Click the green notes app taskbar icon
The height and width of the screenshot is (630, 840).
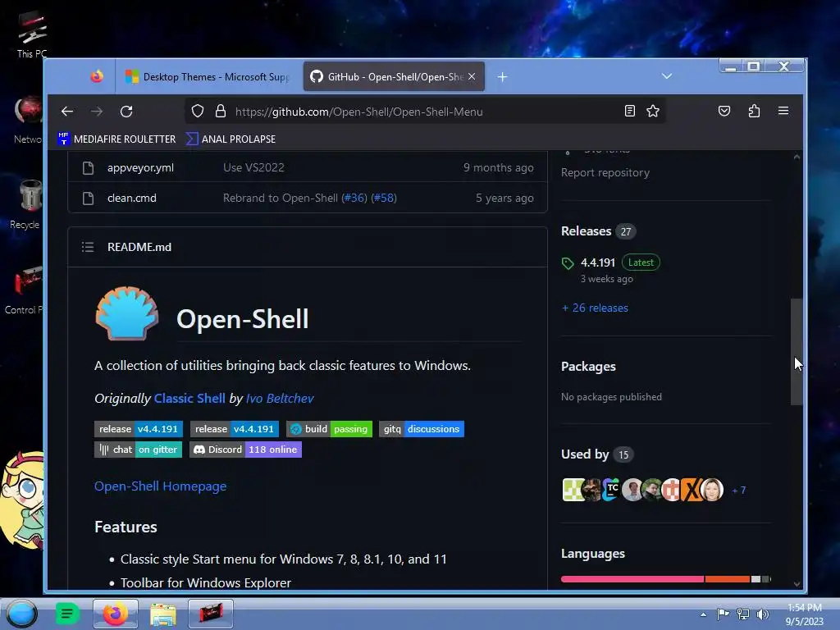67,614
